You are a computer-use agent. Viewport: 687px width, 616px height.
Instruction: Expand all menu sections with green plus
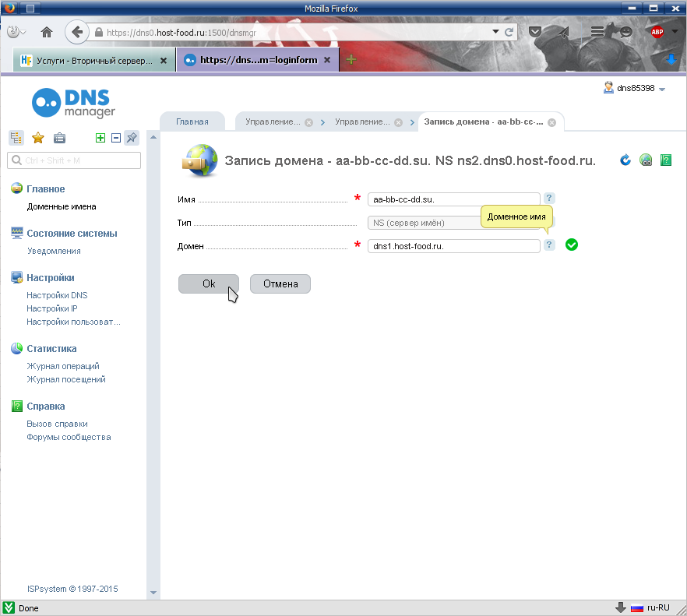(100, 138)
